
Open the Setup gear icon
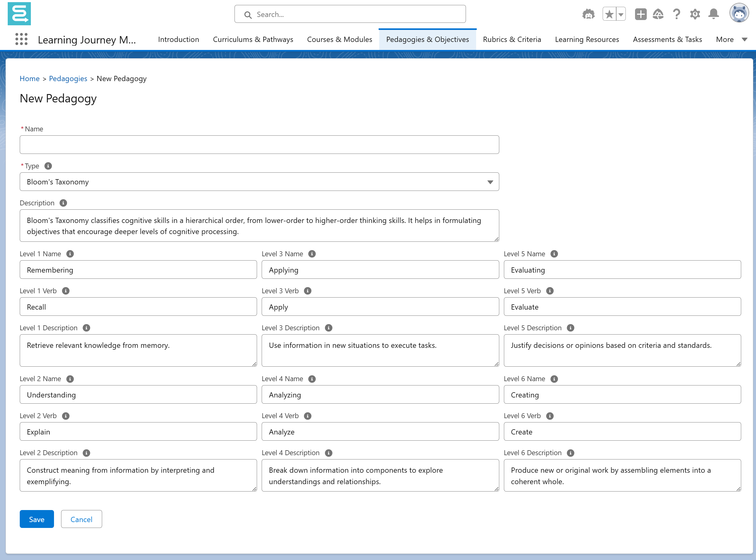pos(695,14)
